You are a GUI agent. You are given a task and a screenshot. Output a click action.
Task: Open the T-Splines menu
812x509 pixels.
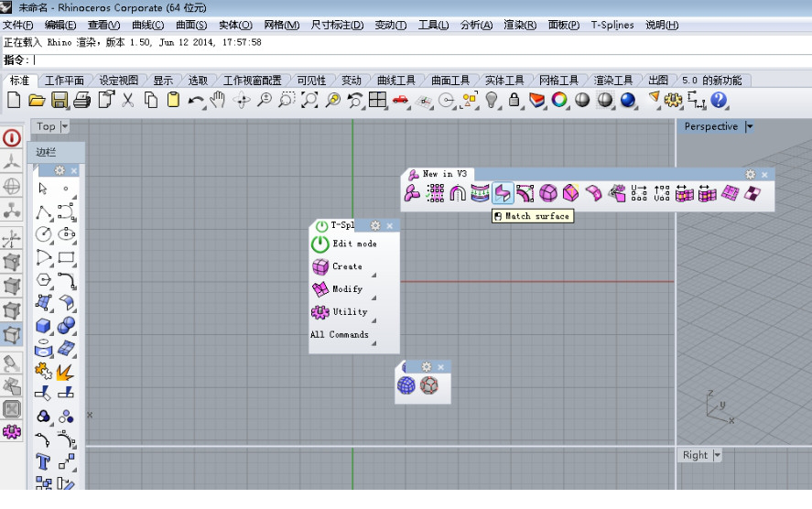tap(612, 25)
